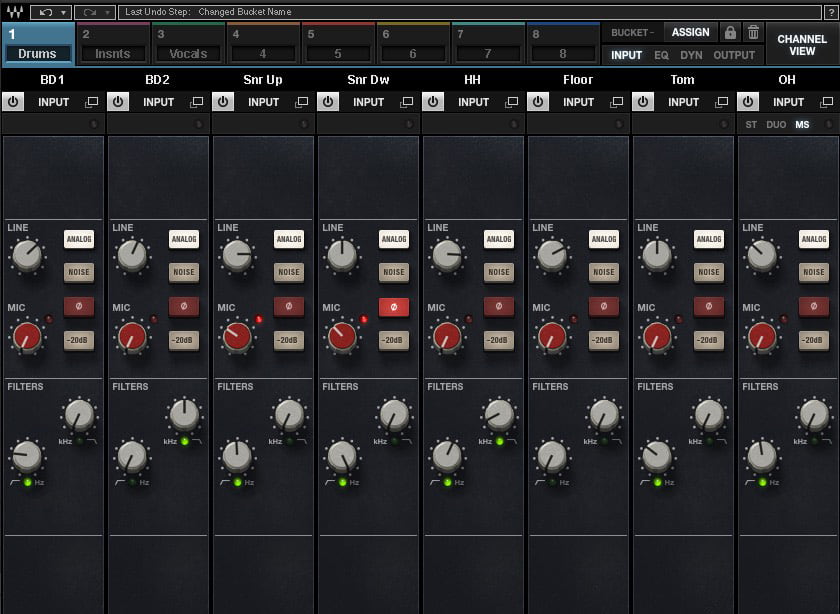Switch to the EQ tab
The image size is (840, 614).
point(661,55)
